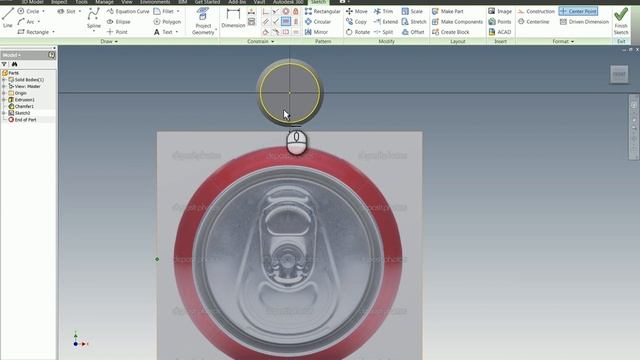
Task: Open the Slot tool dropdown arrow
Action: click(x=80, y=11)
